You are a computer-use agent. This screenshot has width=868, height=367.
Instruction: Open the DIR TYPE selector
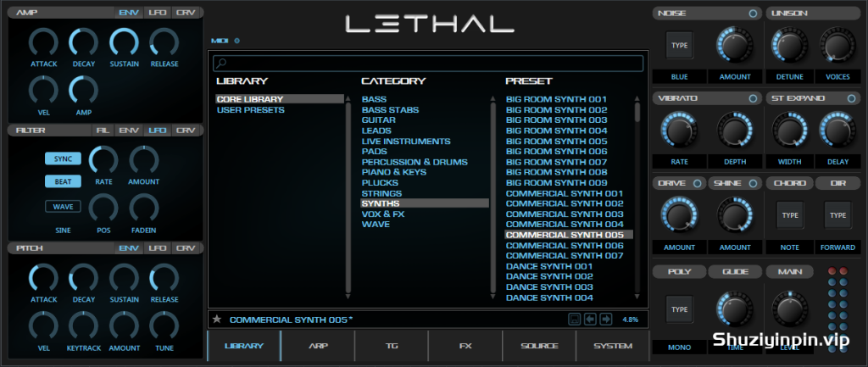click(x=838, y=215)
